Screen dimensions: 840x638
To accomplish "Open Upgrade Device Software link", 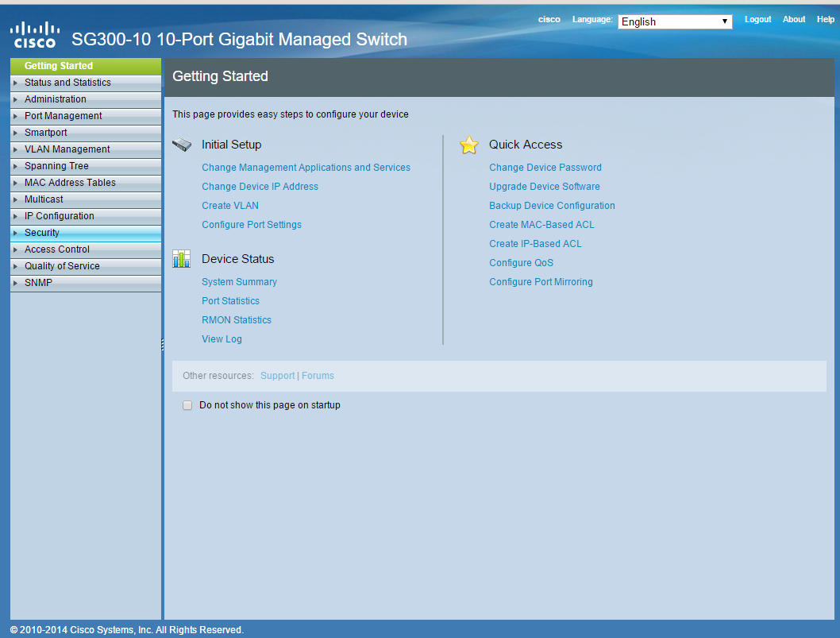I will pos(545,187).
